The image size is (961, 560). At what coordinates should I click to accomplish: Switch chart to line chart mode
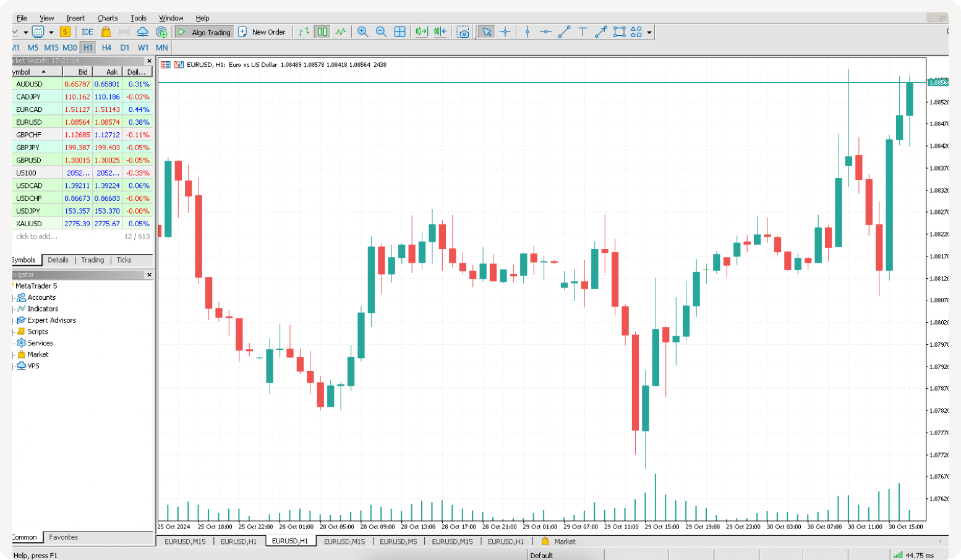341,32
